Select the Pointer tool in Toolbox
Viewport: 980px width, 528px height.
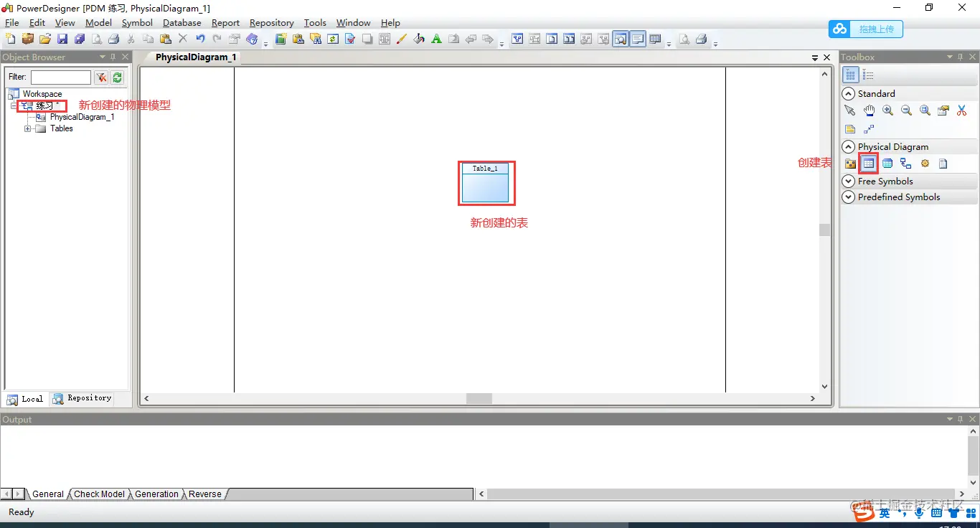[x=850, y=110]
